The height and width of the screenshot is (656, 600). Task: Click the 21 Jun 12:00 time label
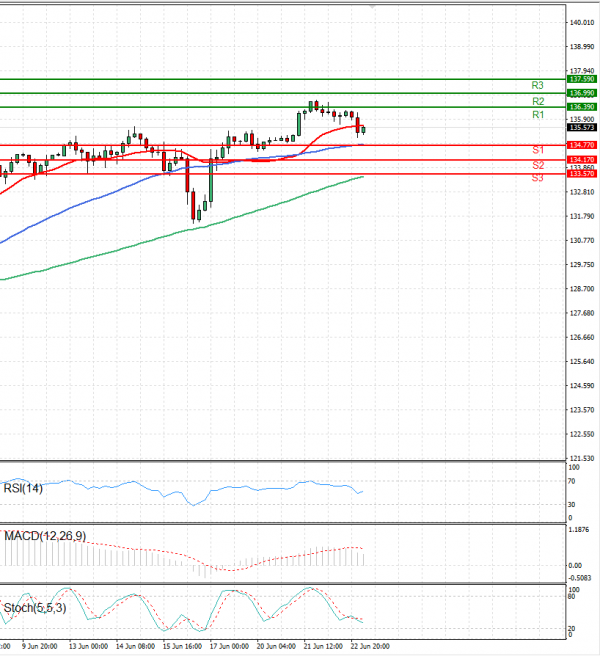coord(323,646)
